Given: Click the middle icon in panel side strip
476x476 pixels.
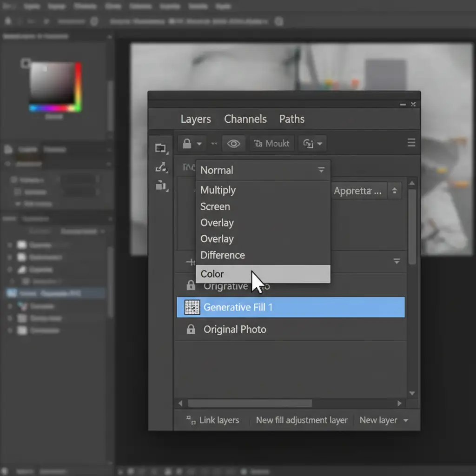Looking at the screenshot, I should 161,167.
